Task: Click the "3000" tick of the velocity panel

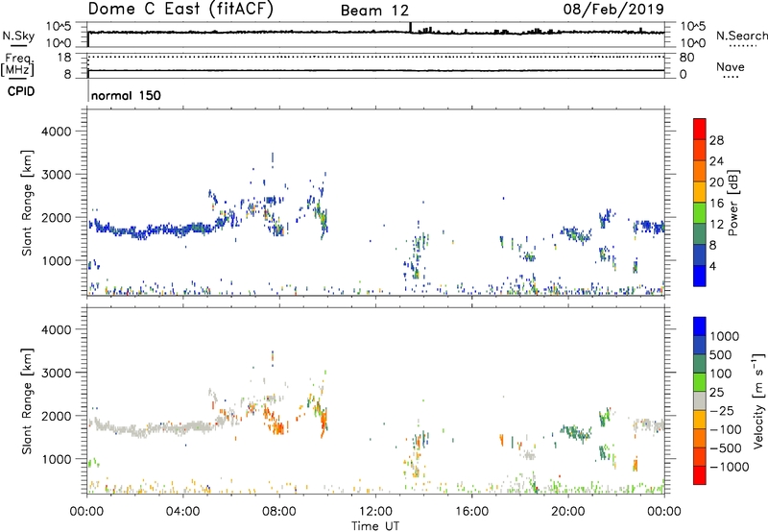Action: pos(56,373)
